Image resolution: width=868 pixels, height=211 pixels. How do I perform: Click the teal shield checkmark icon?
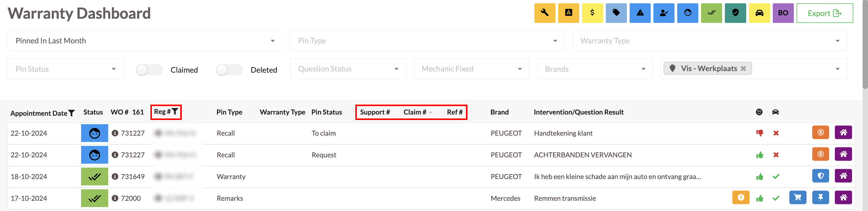click(x=735, y=13)
